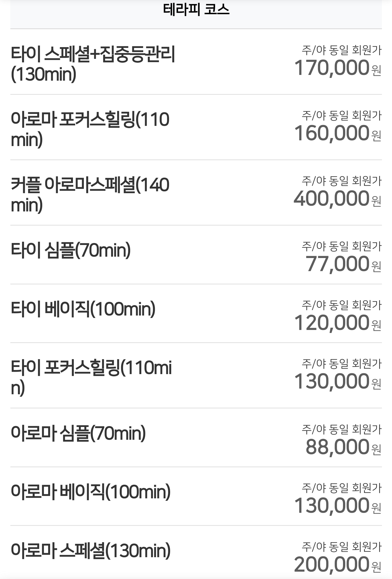Tap 주/야 동일 회원가 label above 400,000원
The width and height of the screenshot is (392, 579).
coord(341,181)
